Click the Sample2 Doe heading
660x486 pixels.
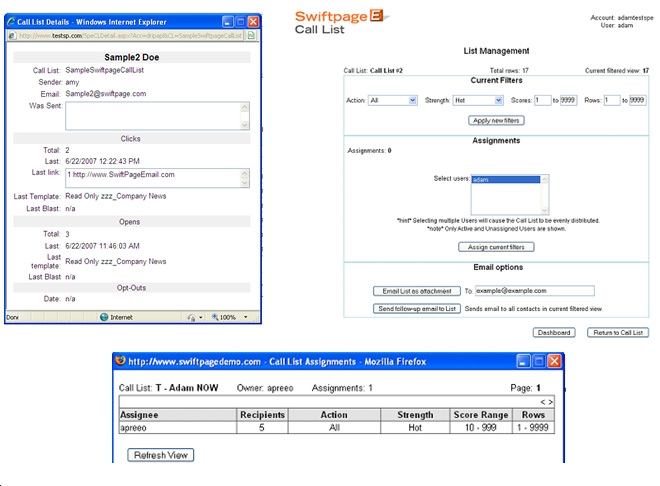pos(131,57)
